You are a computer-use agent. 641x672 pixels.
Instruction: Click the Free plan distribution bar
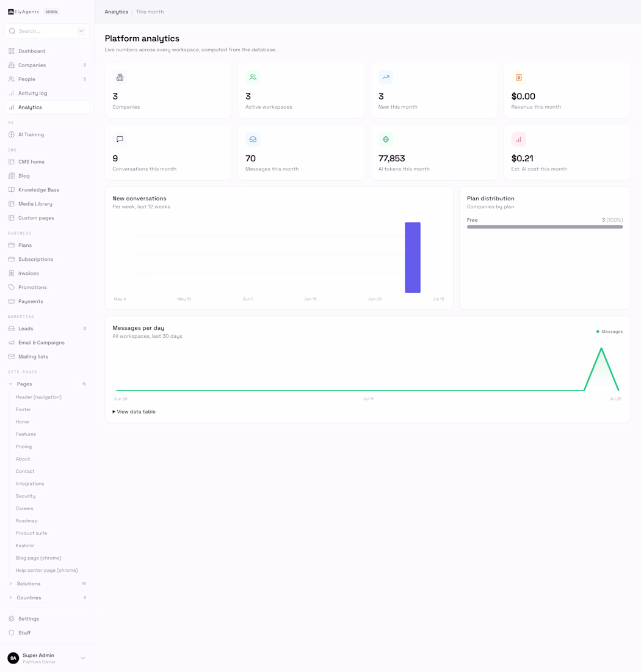click(545, 227)
